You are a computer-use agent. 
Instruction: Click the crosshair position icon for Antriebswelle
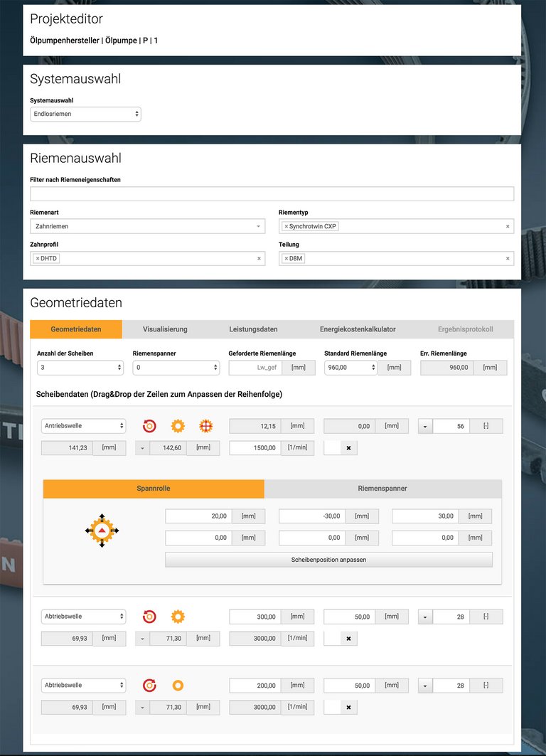(205, 426)
